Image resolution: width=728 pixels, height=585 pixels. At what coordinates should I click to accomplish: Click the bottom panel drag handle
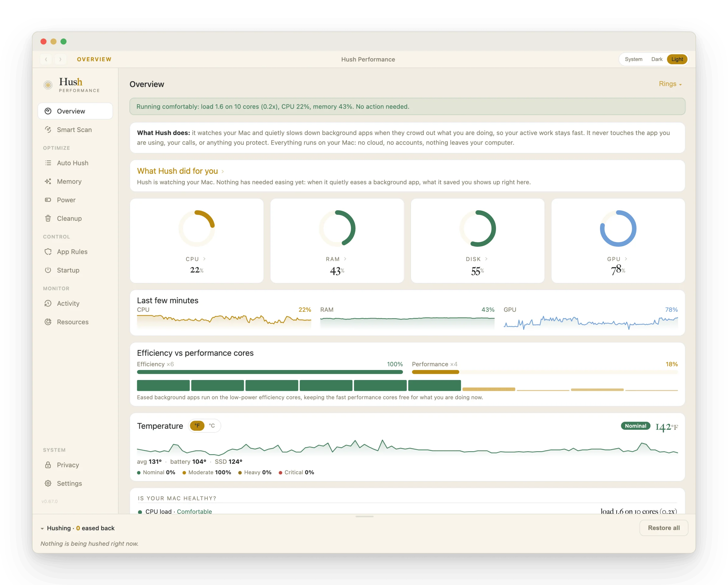[x=364, y=516]
